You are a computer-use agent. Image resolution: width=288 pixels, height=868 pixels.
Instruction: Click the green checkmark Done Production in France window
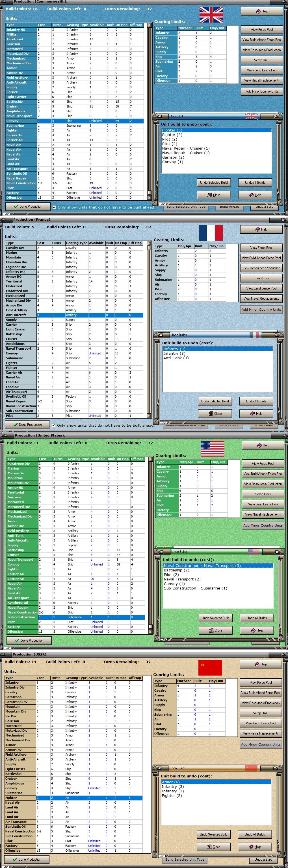[x=15, y=425]
